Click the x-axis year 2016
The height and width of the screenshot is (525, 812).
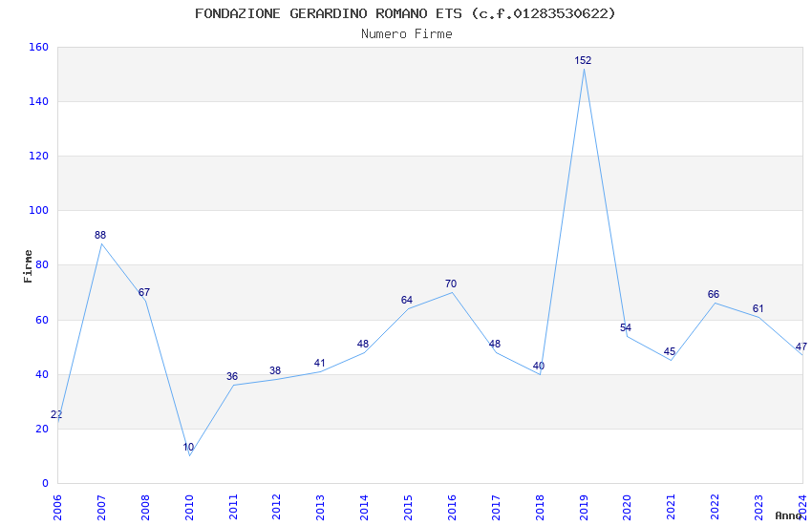pos(452,507)
